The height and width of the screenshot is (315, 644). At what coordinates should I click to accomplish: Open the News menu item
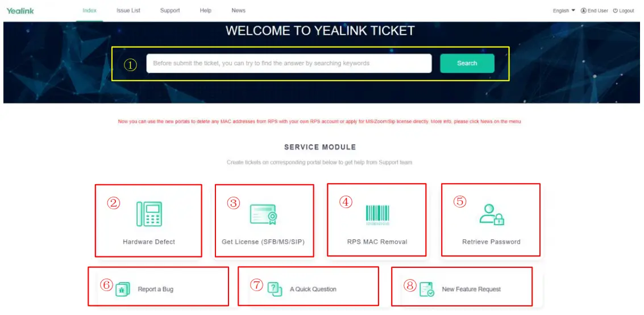238,11
